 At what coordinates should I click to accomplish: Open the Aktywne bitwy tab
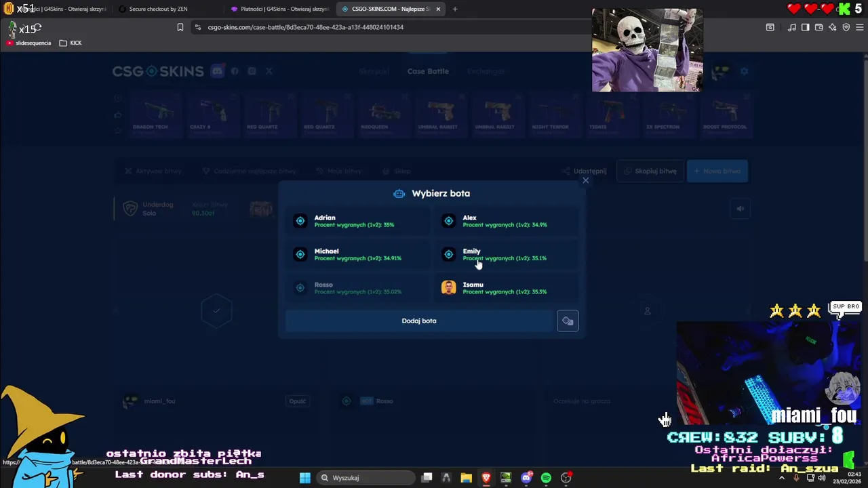click(x=153, y=171)
